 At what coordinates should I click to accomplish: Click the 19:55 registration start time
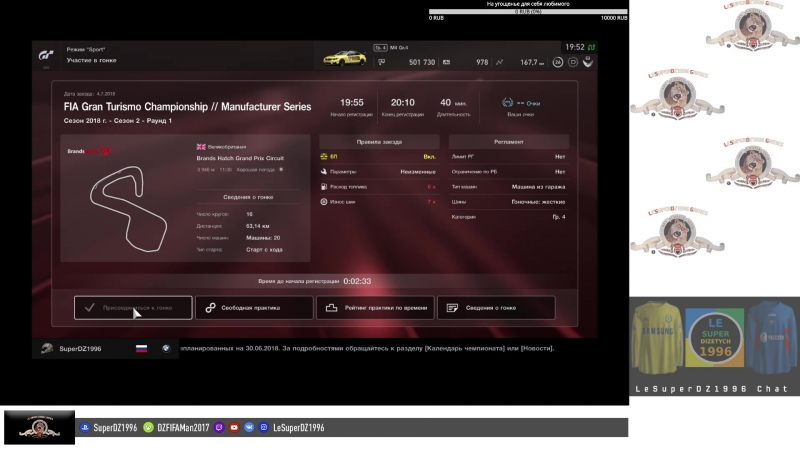[352, 103]
